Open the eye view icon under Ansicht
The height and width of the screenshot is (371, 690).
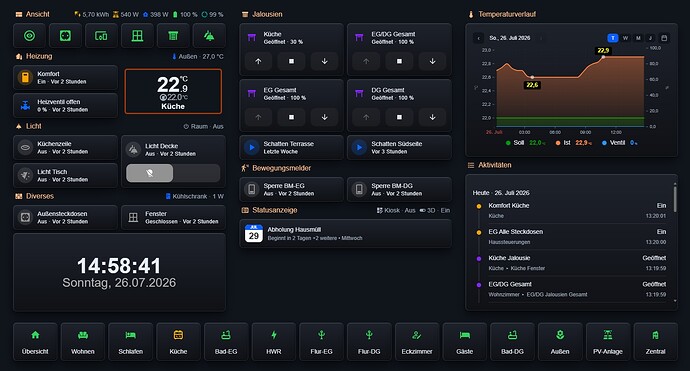[x=29, y=36]
